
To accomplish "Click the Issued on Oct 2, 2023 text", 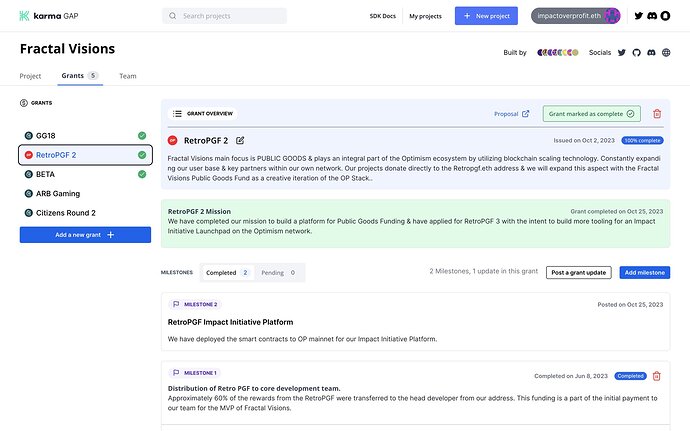I will click(x=584, y=140).
